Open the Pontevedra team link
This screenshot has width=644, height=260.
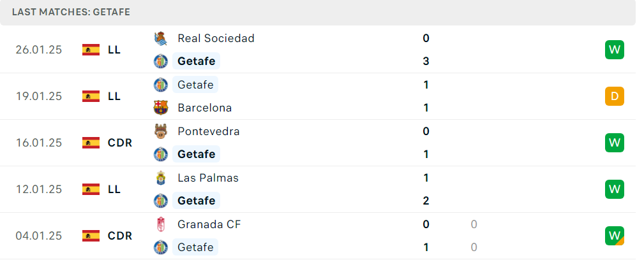[209, 131]
